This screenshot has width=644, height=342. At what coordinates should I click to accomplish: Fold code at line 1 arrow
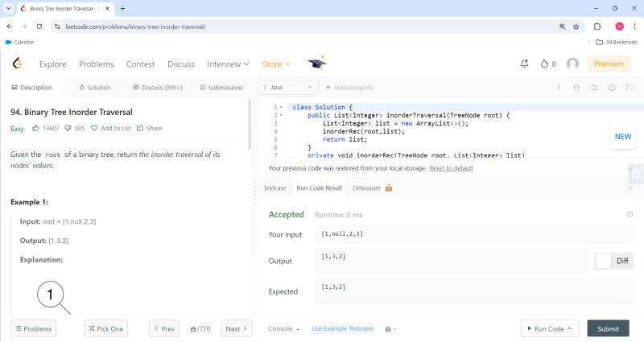tap(281, 107)
